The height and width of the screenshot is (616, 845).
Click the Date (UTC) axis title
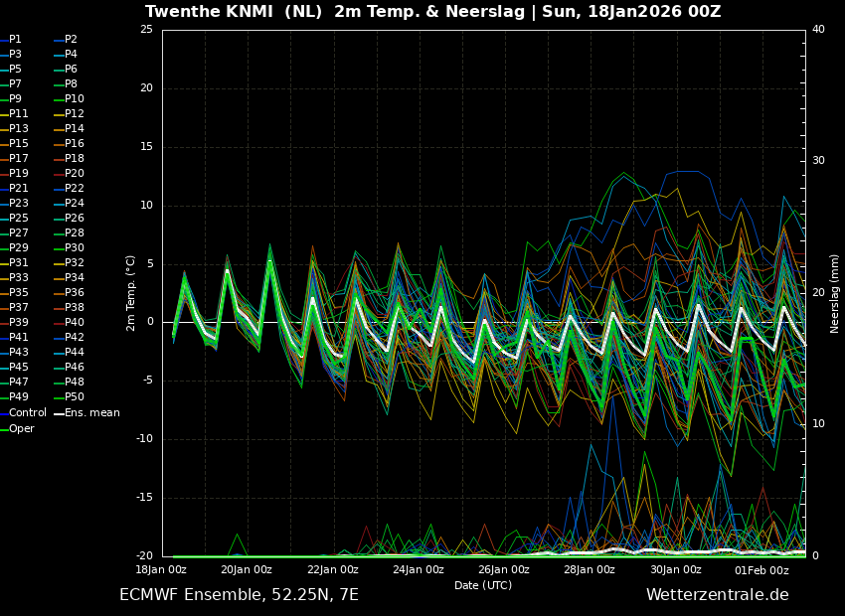tap(483, 585)
